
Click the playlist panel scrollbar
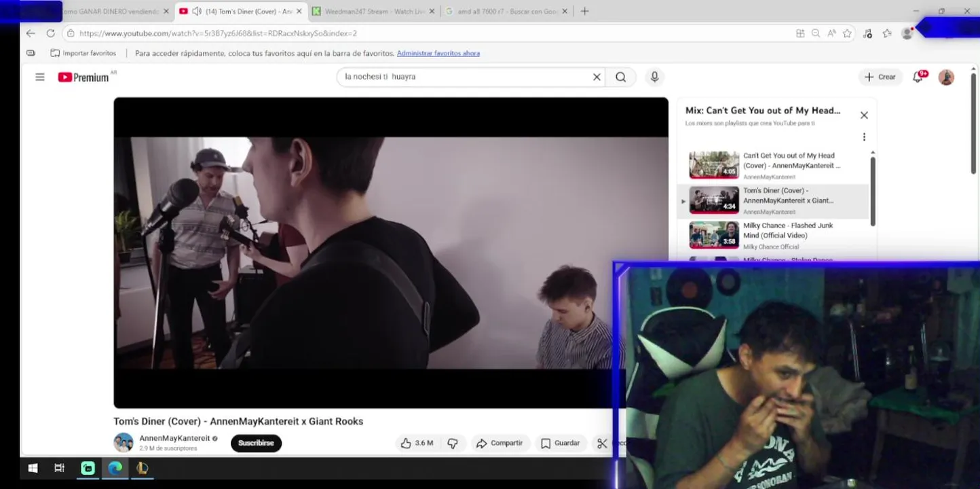873,190
